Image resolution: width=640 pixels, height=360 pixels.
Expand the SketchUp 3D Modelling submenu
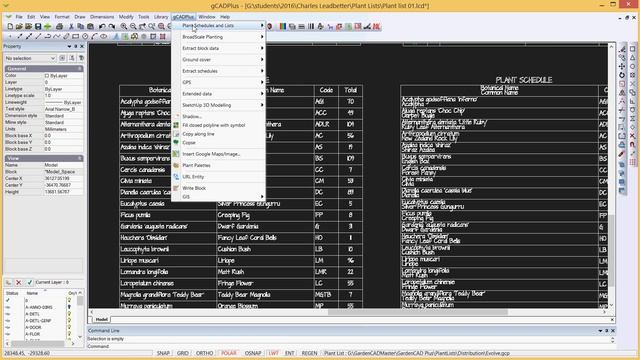[x=218, y=105]
